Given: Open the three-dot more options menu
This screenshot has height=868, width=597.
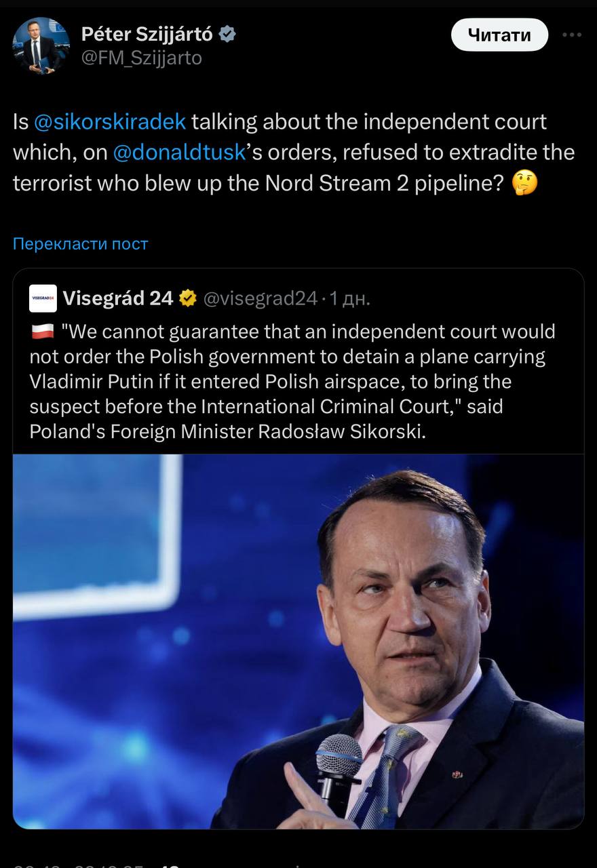Looking at the screenshot, I should [572, 35].
